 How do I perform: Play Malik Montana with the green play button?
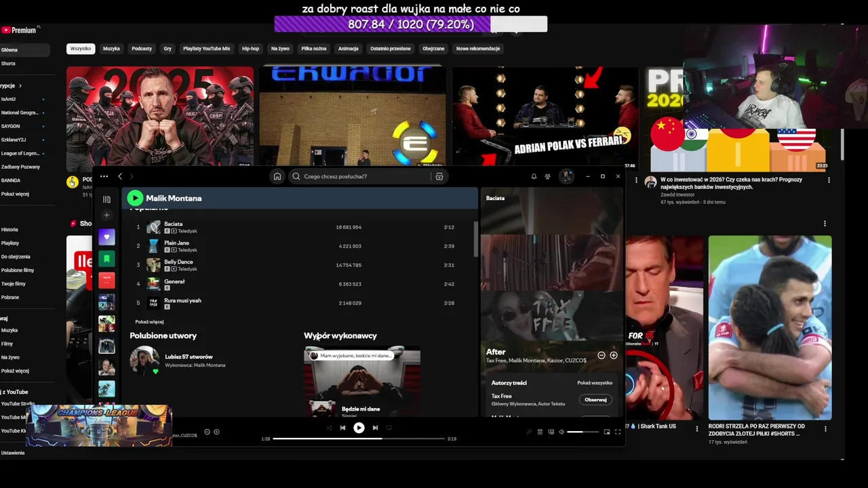pos(135,198)
